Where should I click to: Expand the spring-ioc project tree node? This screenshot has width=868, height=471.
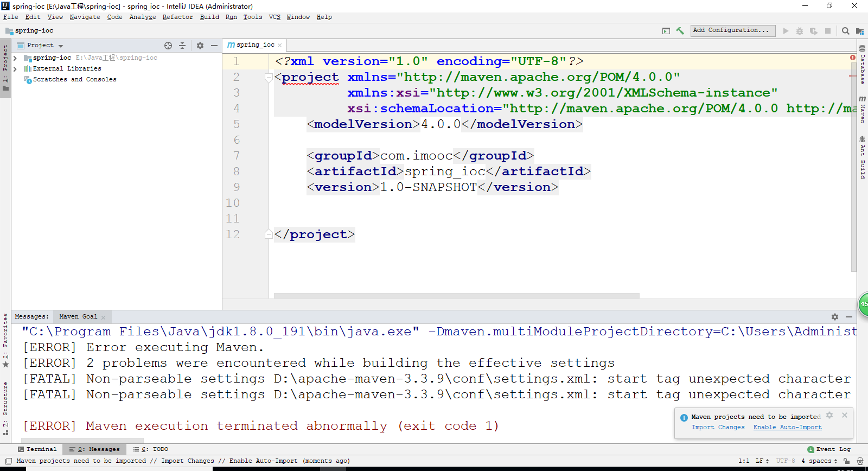(x=15, y=58)
